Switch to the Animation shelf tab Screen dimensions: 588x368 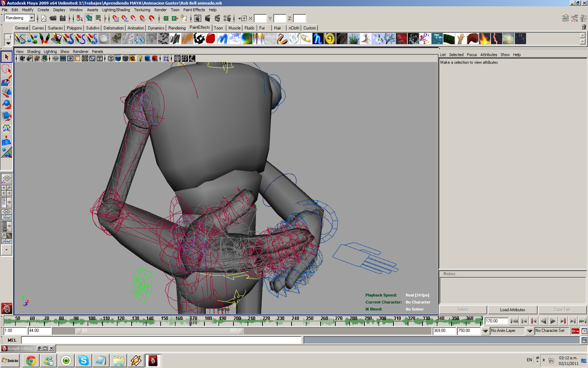[136, 28]
